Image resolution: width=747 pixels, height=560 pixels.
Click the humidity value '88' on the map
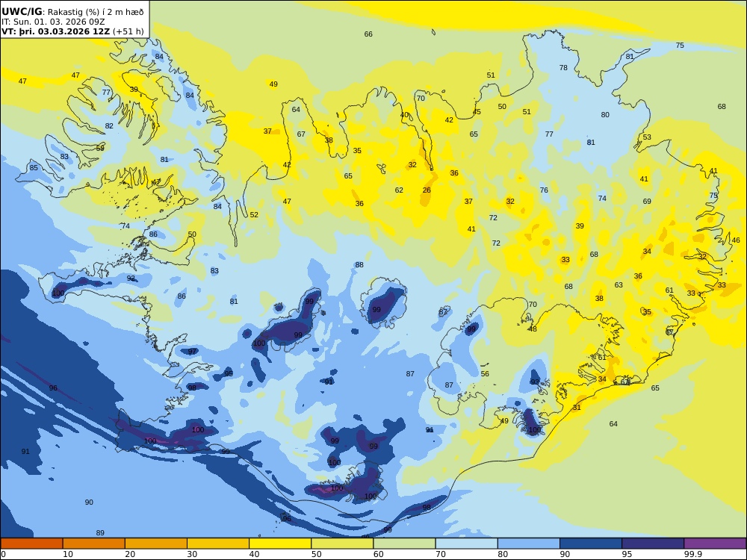pos(359,265)
